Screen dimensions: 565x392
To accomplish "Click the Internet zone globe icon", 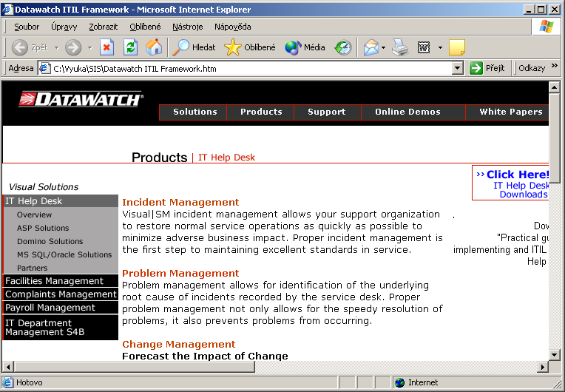I will pyautogui.click(x=399, y=382).
